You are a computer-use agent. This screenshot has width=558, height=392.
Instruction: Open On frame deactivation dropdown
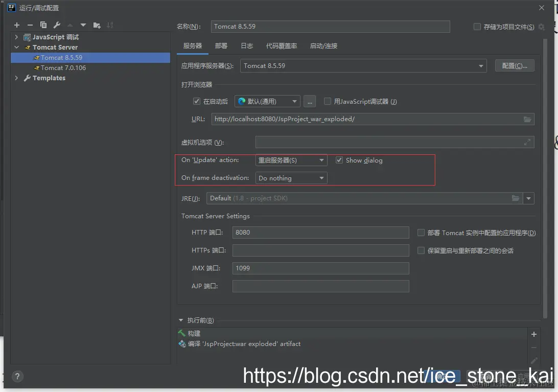[291, 178]
